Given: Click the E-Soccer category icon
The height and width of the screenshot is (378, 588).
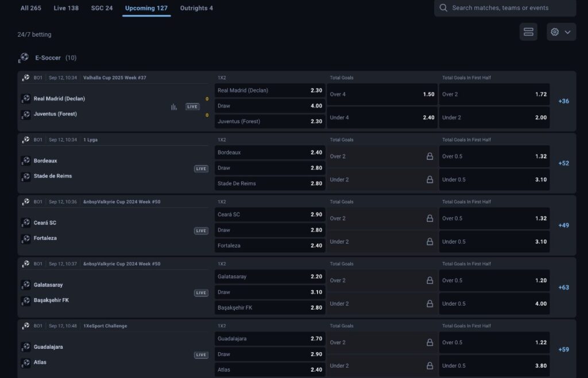Looking at the screenshot, I should [x=24, y=58].
